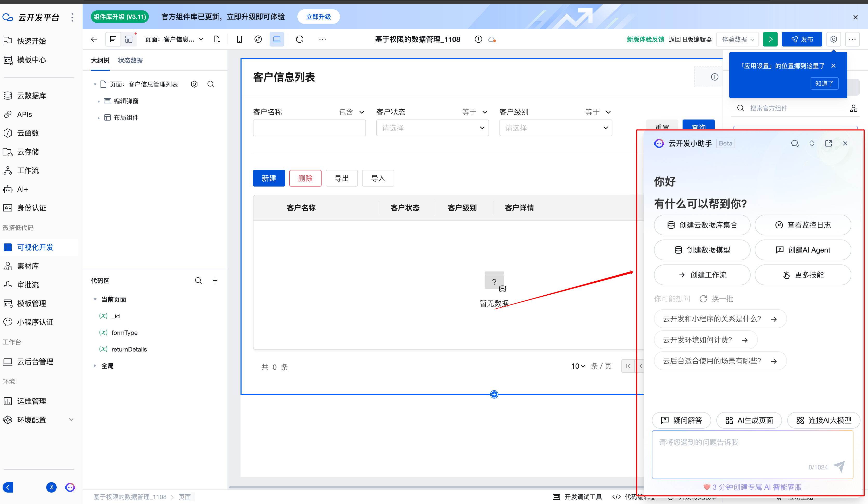Open the platform menu vertical dots
The width and height of the screenshot is (868, 504).
tap(72, 17)
